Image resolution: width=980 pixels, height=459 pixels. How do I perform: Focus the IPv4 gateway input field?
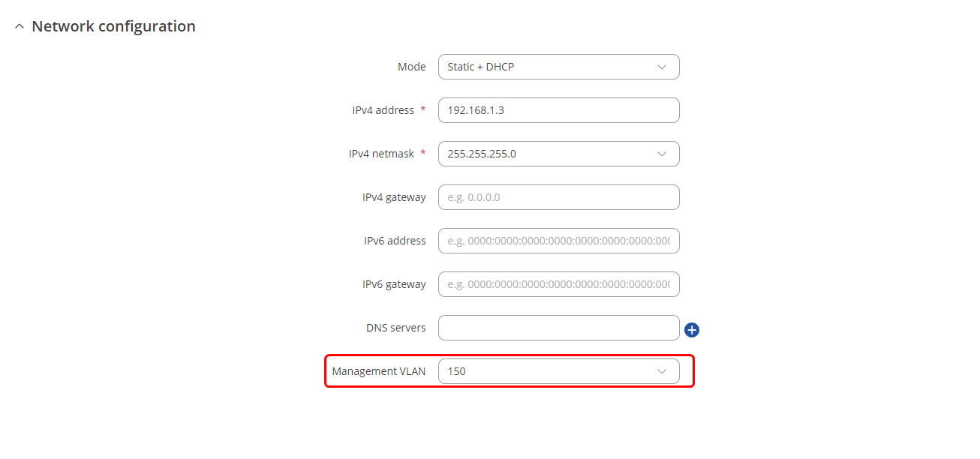pyautogui.click(x=558, y=197)
